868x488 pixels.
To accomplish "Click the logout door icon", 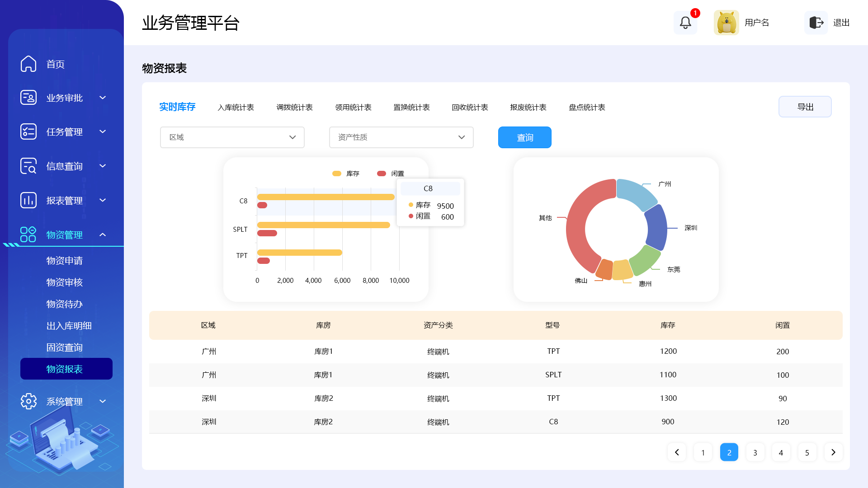I will point(816,23).
